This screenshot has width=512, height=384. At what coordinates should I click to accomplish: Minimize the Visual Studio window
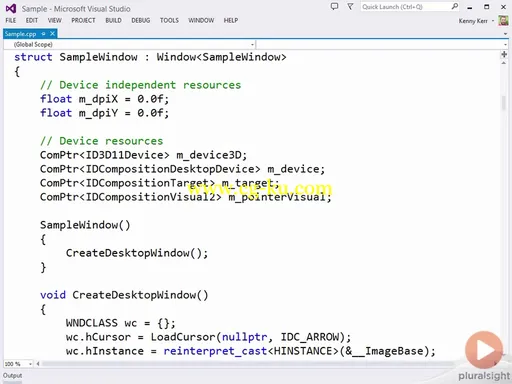click(x=470, y=7)
